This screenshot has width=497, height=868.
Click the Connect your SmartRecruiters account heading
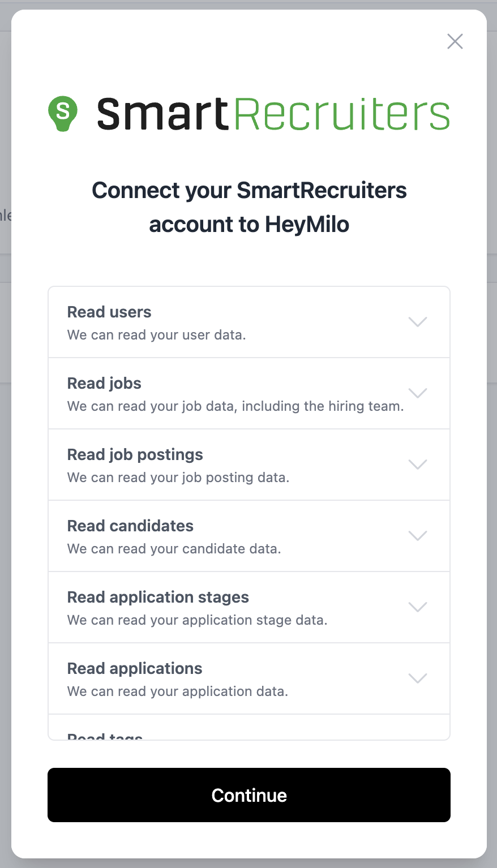coord(249,207)
